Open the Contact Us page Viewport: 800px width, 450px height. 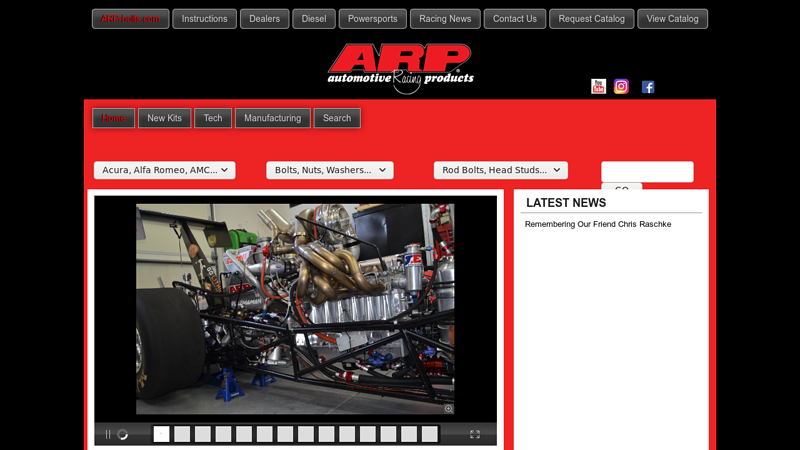click(x=515, y=19)
